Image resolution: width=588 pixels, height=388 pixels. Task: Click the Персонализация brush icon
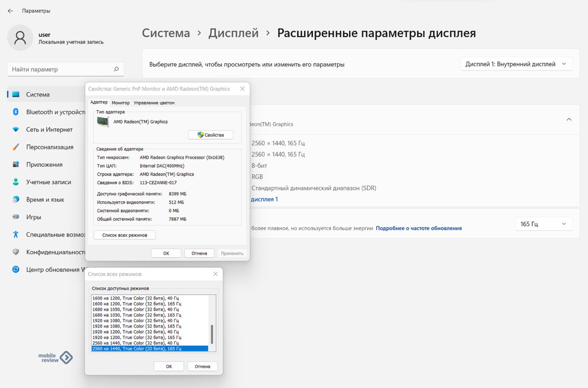click(16, 147)
